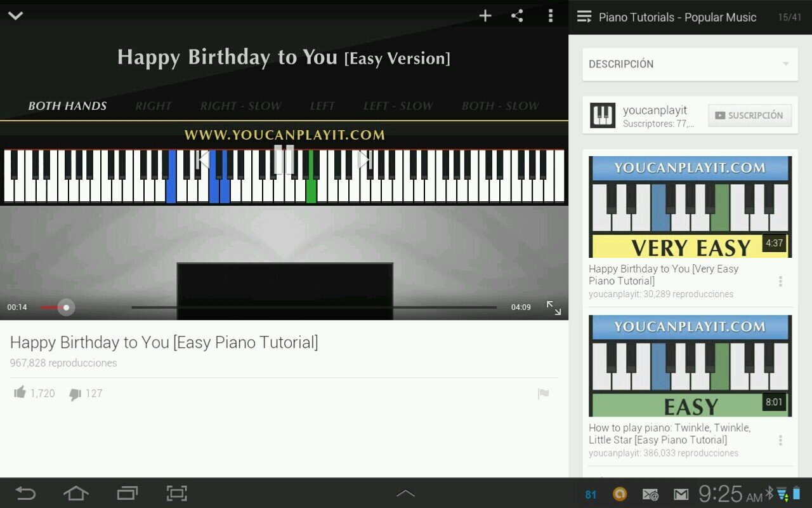Open Twinkle, Twinkle, Little Star tutorial title
This screenshot has width=812, height=508.
pos(670,434)
